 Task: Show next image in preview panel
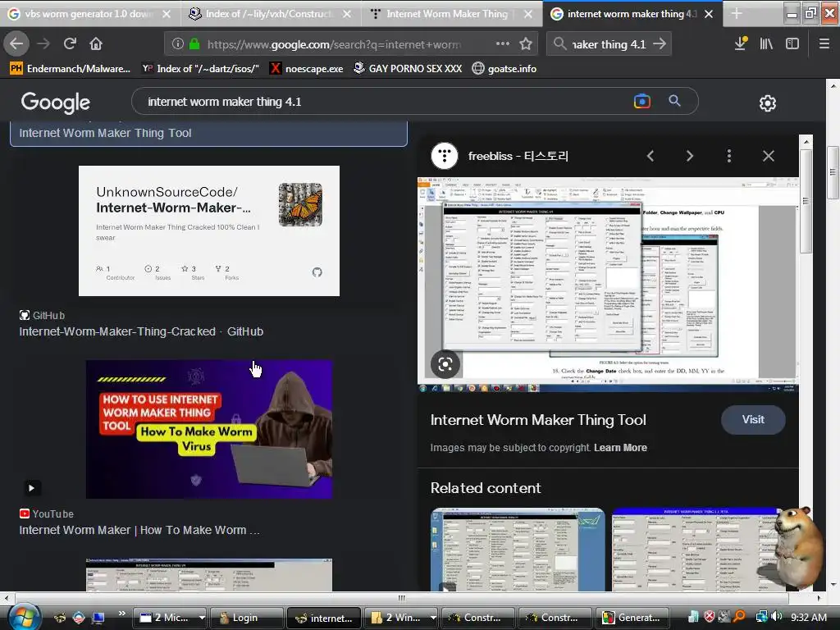tap(689, 156)
